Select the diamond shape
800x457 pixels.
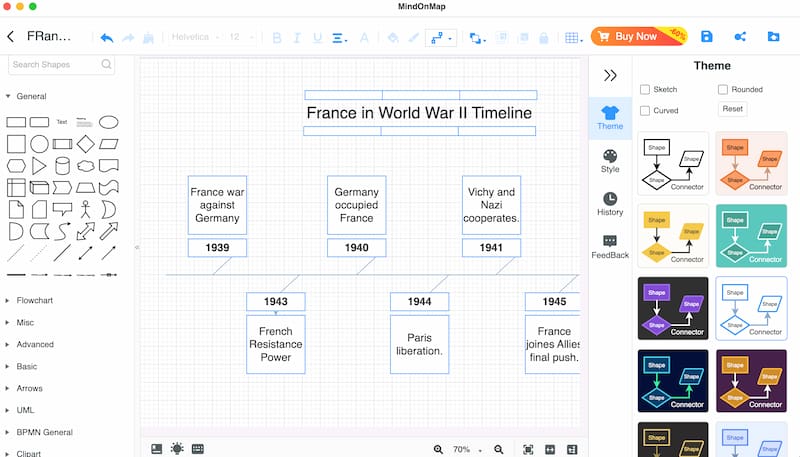point(86,144)
